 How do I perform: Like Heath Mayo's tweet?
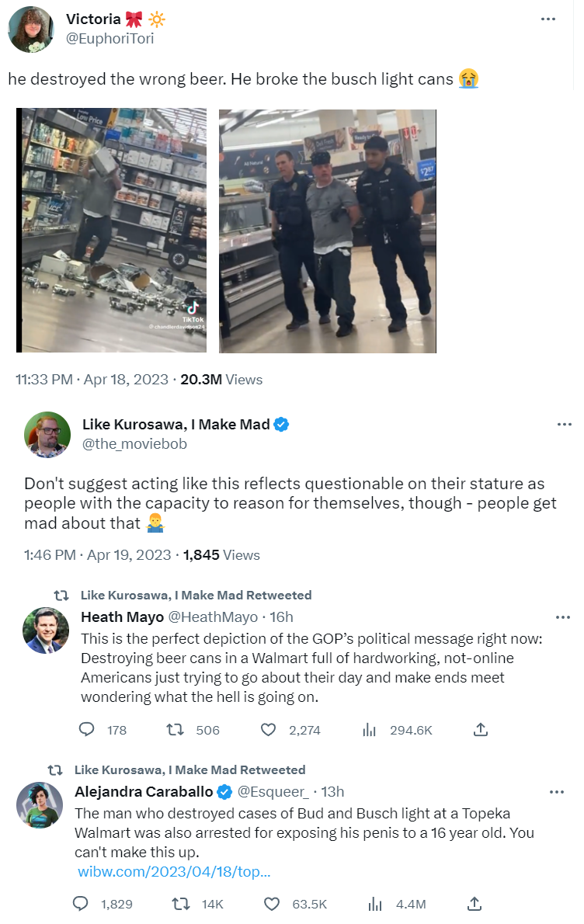268,730
